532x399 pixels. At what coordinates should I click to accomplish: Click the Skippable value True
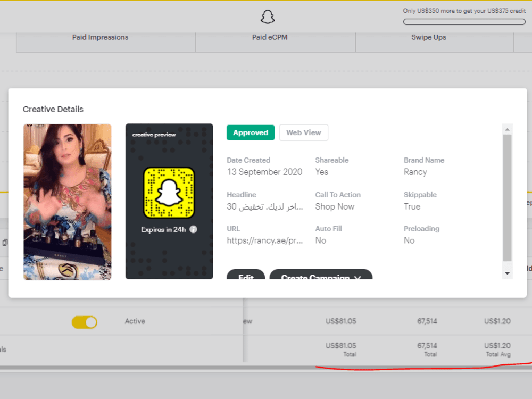pos(412,206)
